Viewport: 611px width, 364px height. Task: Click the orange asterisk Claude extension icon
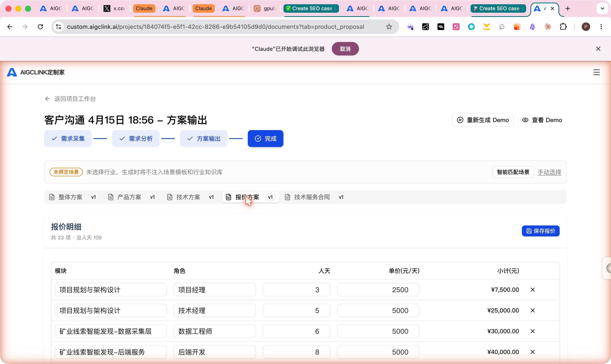pos(548,27)
